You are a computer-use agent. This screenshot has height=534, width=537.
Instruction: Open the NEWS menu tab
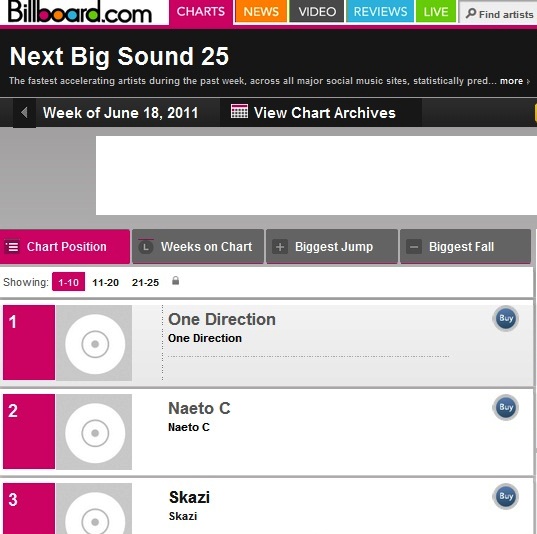[x=261, y=12]
